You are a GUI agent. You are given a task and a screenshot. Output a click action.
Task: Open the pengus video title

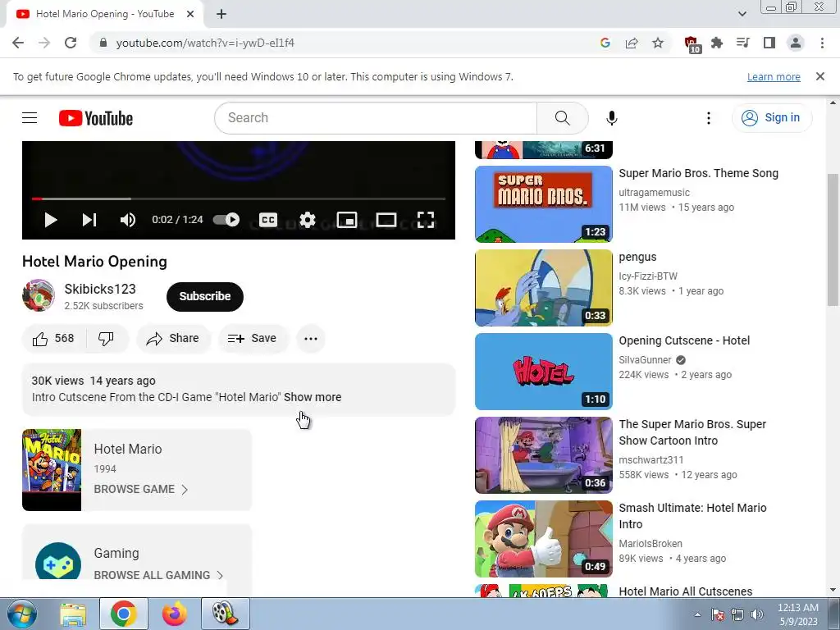pyautogui.click(x=637, y=257)
